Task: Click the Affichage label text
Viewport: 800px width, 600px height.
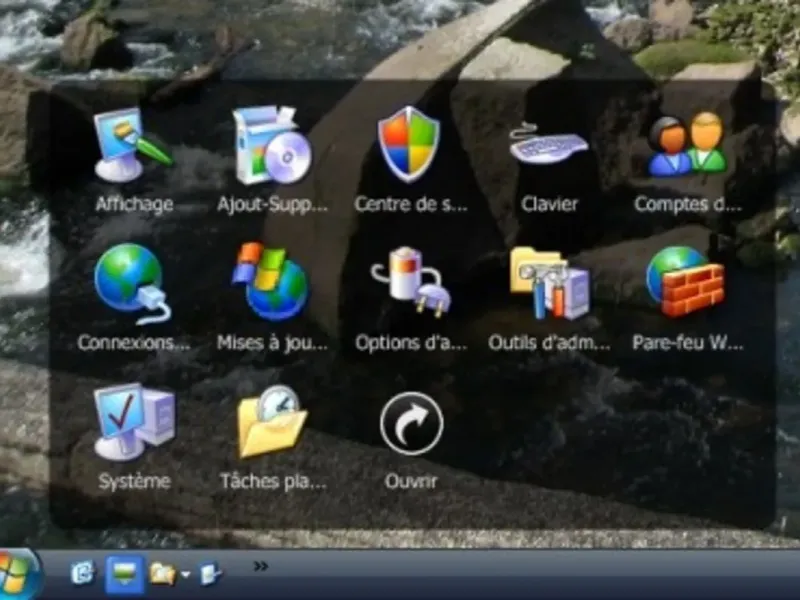Action: point(134,204)
